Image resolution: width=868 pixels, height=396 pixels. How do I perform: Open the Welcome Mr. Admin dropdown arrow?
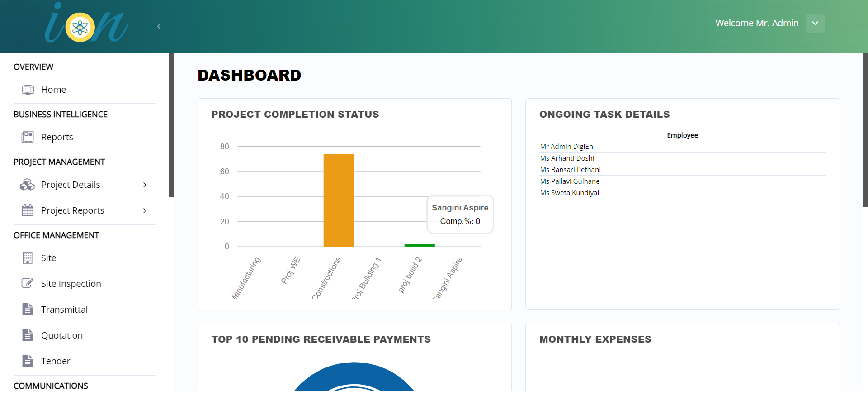[x=815, y=23]
